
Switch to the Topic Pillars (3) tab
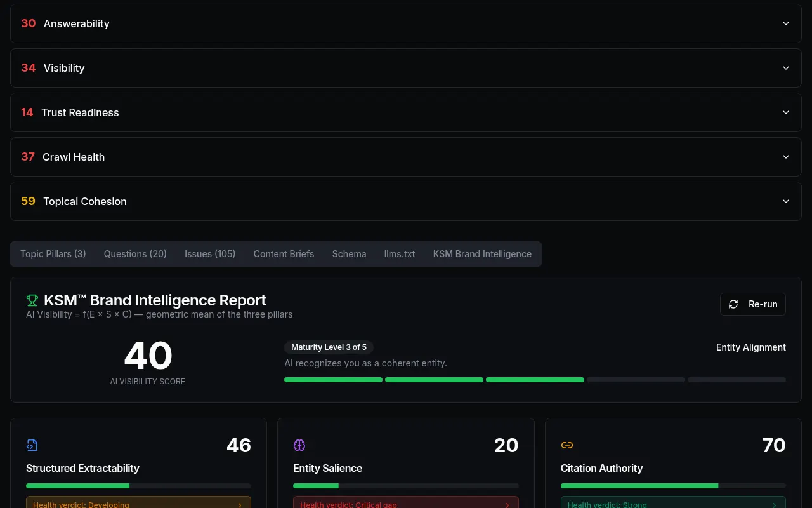pyautogui.click(x=53, y=254)
